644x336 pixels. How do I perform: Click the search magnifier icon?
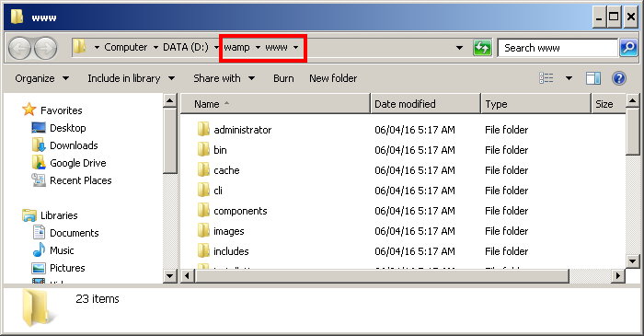pos(628,48)
